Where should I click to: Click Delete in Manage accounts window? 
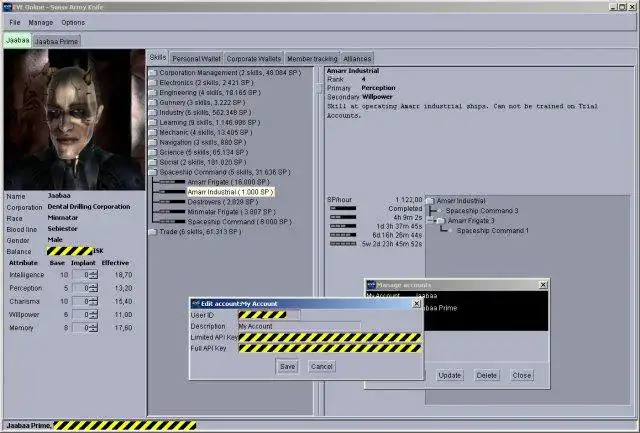pyautogui.click(x=487, y=375)
